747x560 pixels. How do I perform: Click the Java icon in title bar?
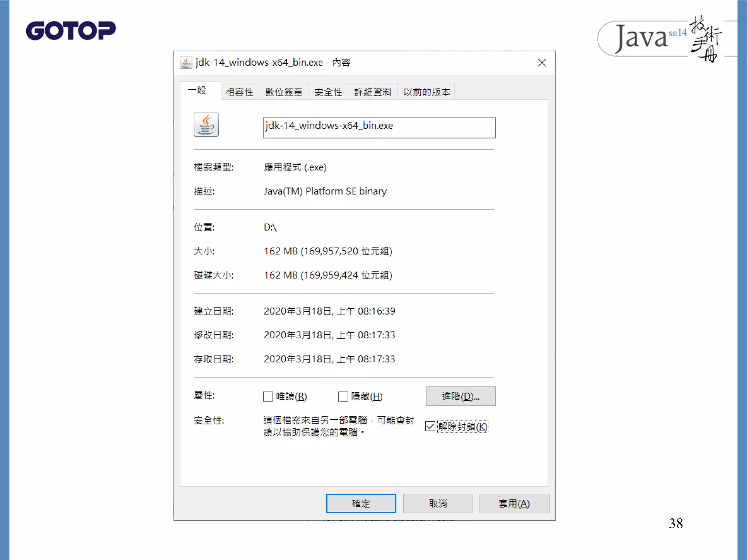[186, 63]
